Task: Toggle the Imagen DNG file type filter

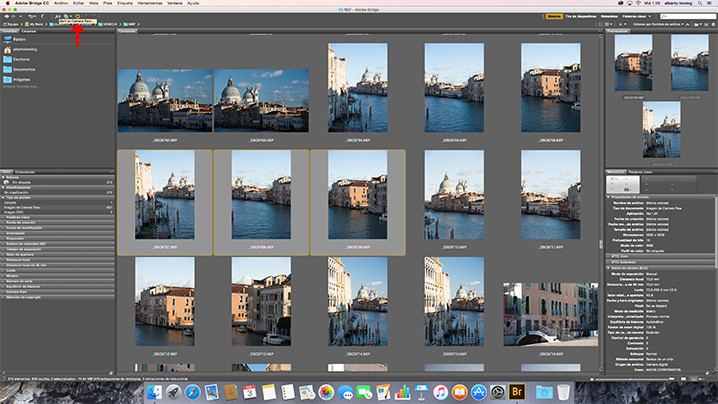Action: (57, 212)
